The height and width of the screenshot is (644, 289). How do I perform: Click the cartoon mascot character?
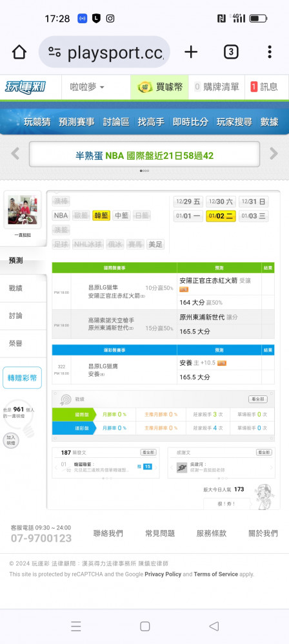coord(264,497)
